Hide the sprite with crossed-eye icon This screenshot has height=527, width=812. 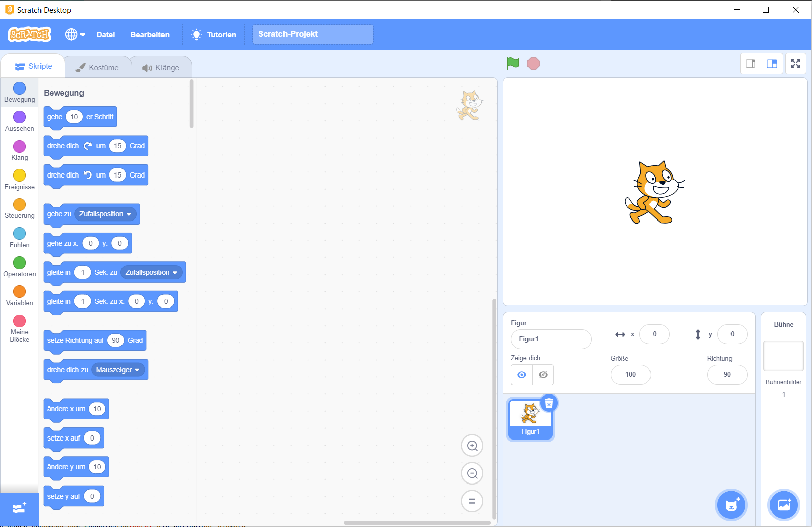pyautogui.click(x=543, y=375)
